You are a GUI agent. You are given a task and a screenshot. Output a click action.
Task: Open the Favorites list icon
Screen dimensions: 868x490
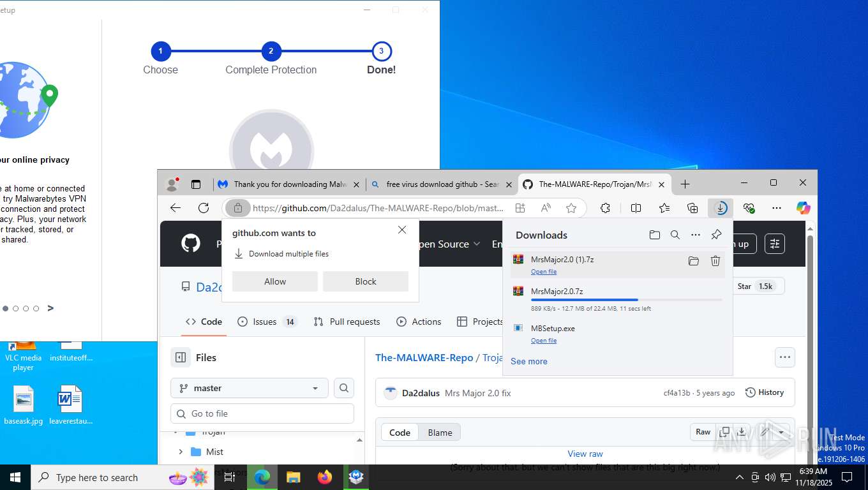tap(664, 208)
